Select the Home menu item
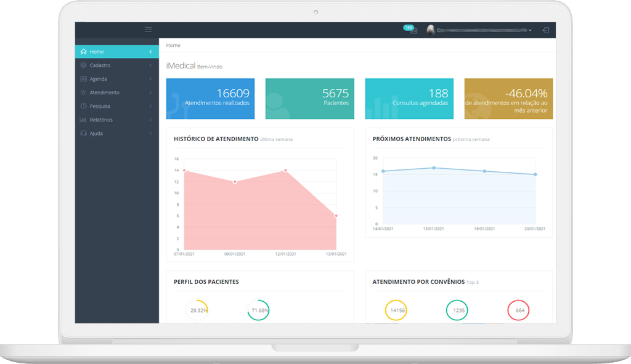Image resolution: width=631 pixels, height=364 pixels. tap(116, 52)
